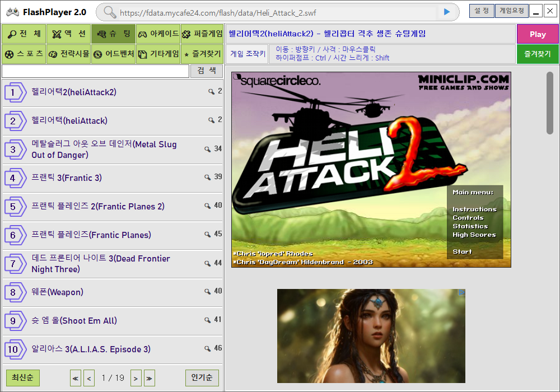The height and width of the screenshot is (392, 560).
Task: Select the 전략시뮬 strategy simulation tab
Action: (68, 54)
